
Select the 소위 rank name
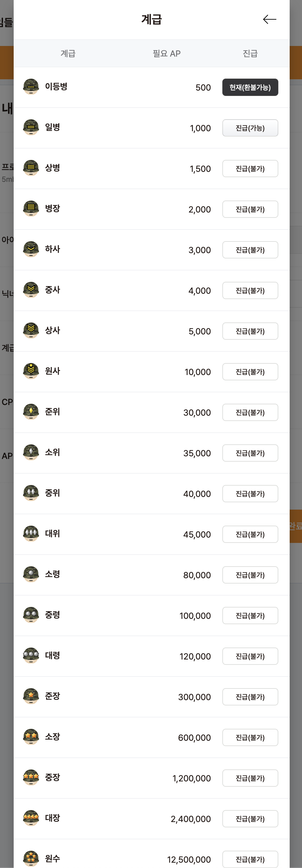[x=53, y=452]
